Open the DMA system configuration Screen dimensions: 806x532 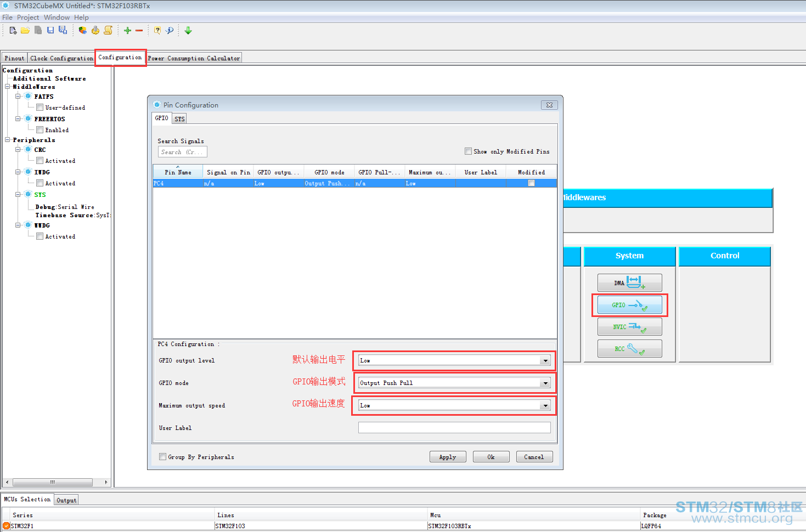tap(629, 283)
